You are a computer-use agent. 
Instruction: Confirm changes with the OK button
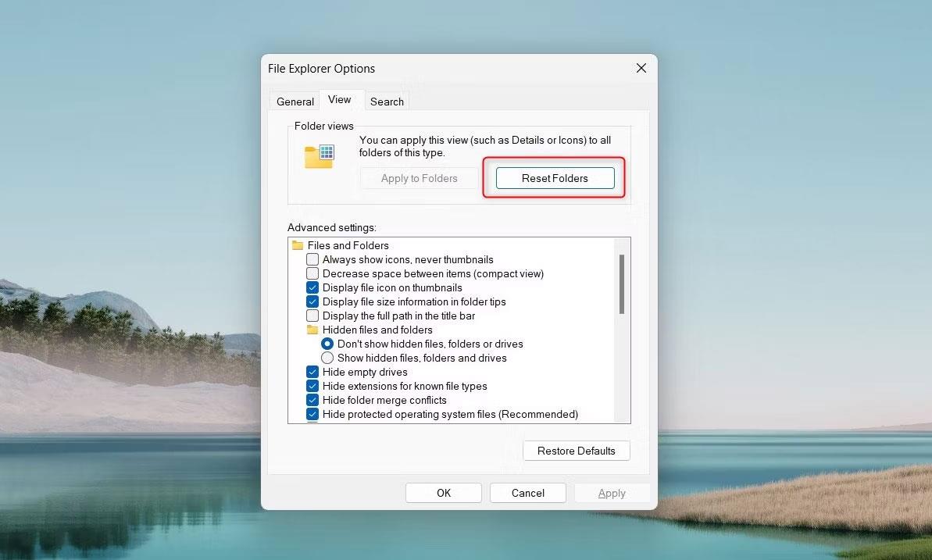pyautogui.click(x=443, y=493)
